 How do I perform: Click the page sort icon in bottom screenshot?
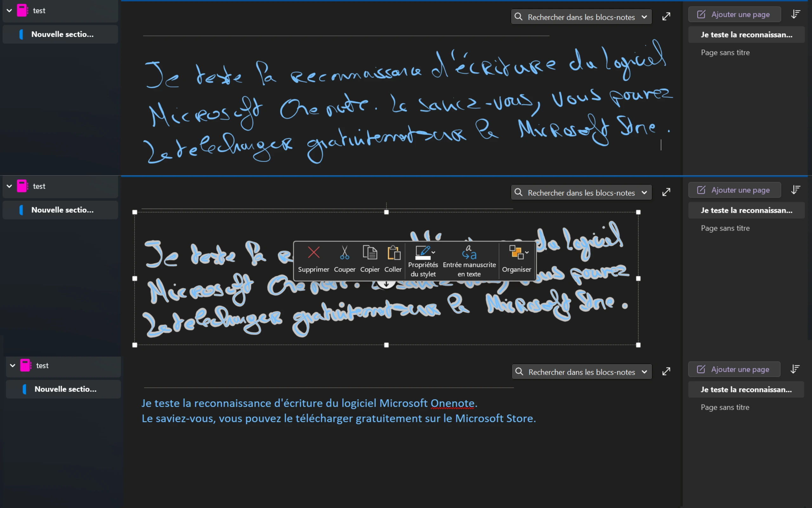(x=795, y=369)
